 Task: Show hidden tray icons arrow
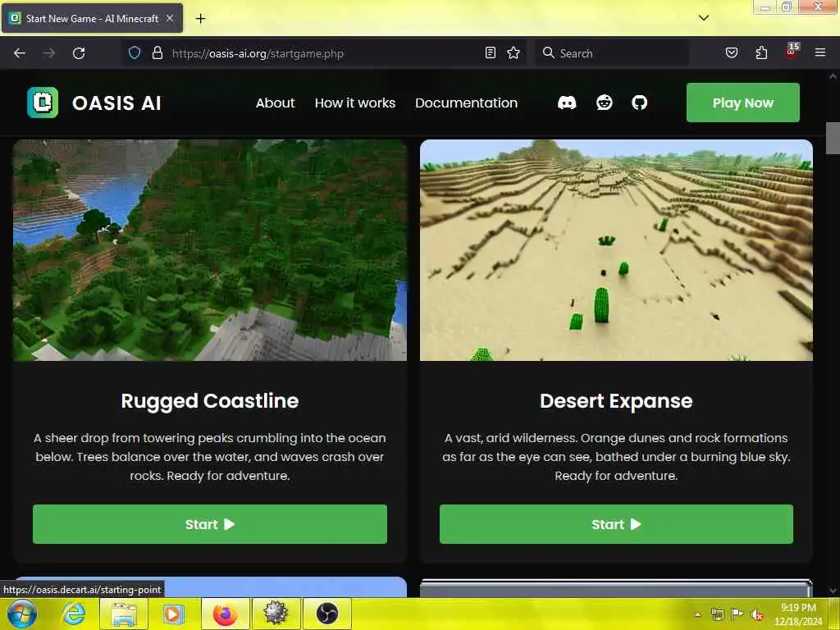click(697, 614)
